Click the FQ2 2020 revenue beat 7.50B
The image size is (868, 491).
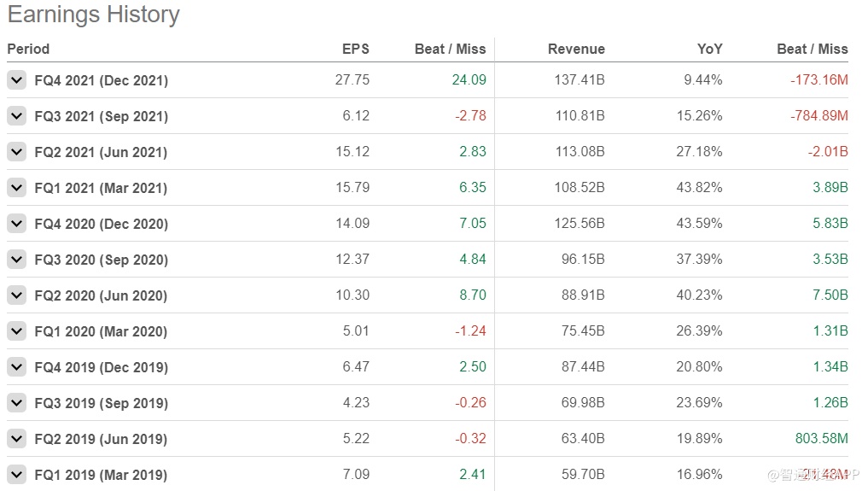(x=830, y=295)
